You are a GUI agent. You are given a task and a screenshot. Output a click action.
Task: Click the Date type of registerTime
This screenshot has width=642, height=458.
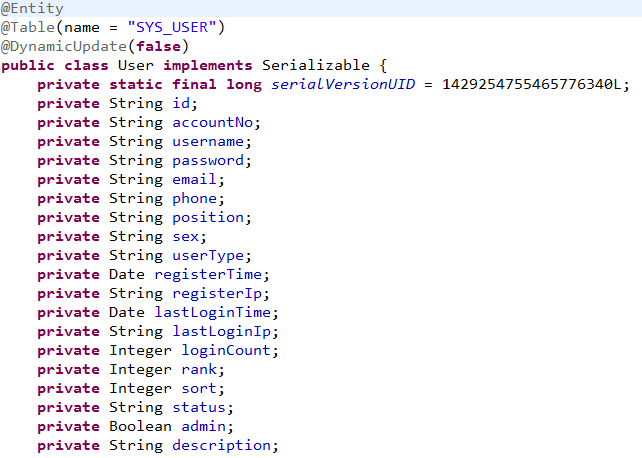(x=127, y=274)
